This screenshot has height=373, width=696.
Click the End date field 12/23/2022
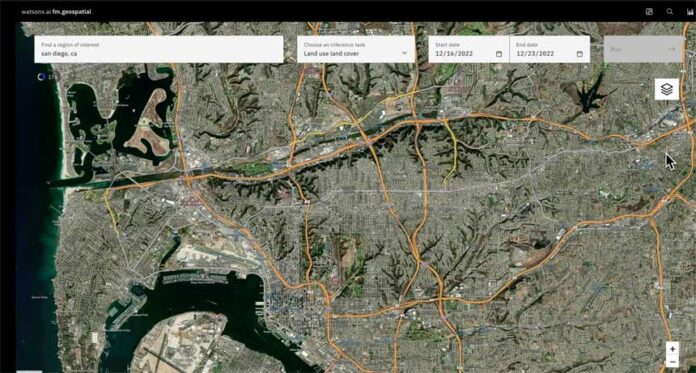tap(550, 49)
